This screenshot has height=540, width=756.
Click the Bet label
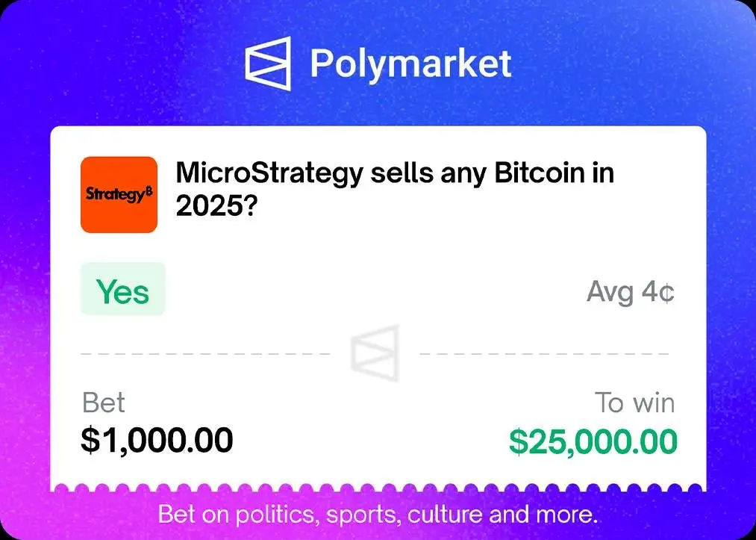pos(104,403)
